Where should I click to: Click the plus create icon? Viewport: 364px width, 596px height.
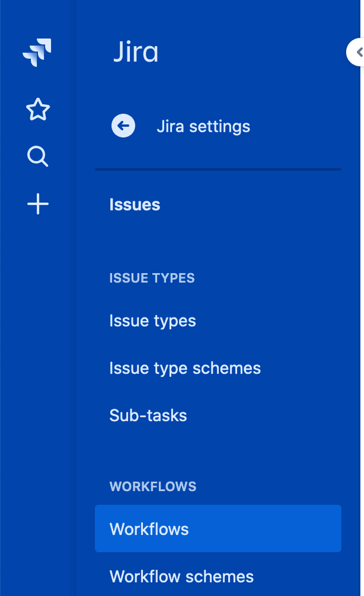point(38,203)
